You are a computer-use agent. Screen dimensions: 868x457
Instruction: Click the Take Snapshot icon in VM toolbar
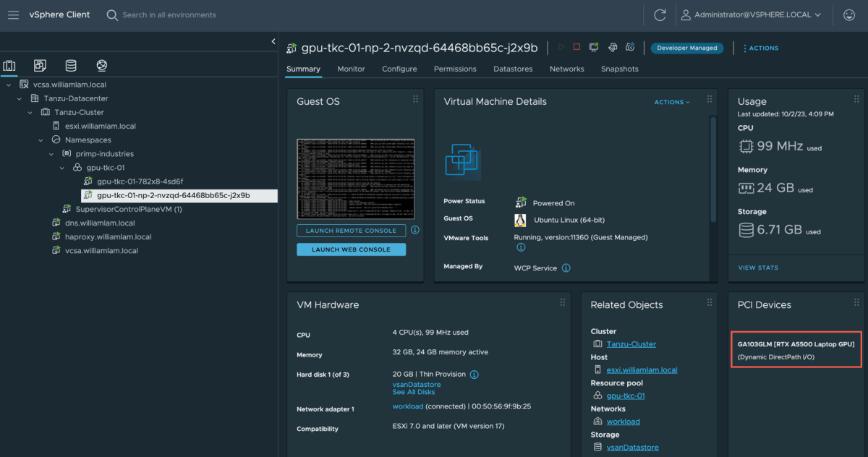(630, 48)
